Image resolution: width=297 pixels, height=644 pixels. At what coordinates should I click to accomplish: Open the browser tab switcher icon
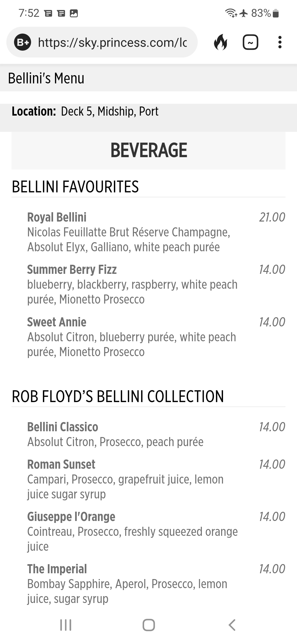[250, 42]
